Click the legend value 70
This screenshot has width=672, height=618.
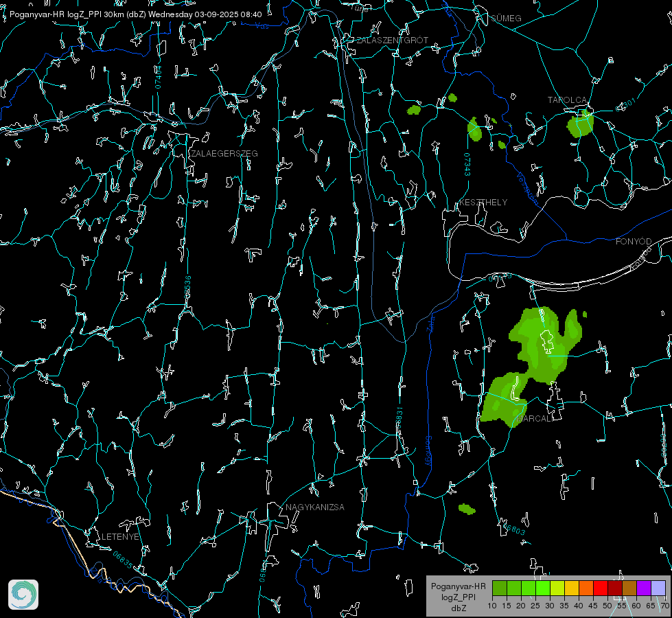(x=665, y=606)
